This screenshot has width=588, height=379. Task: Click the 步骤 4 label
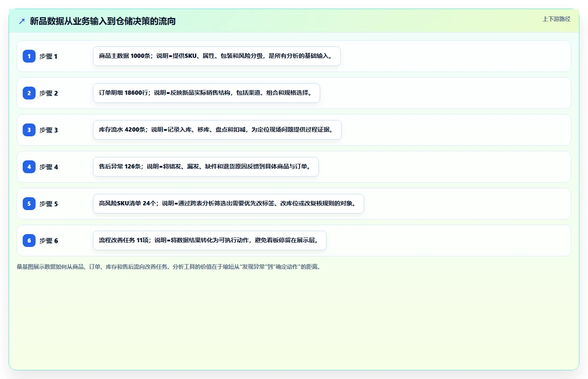tap(48, 167)
